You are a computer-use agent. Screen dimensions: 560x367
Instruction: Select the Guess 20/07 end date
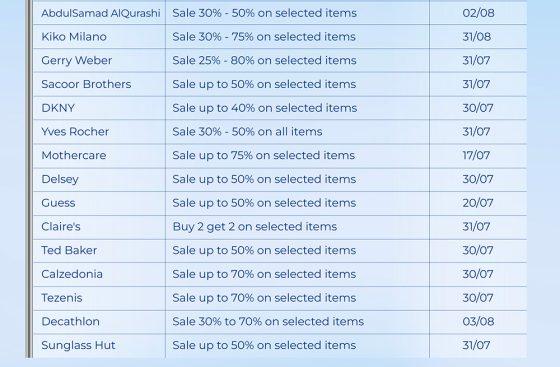tap(478, 203)
